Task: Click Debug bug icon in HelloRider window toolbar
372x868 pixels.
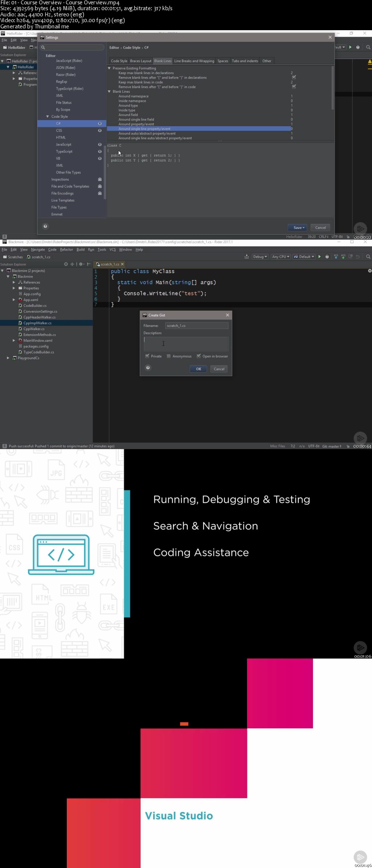Action: tap(358, 47)
